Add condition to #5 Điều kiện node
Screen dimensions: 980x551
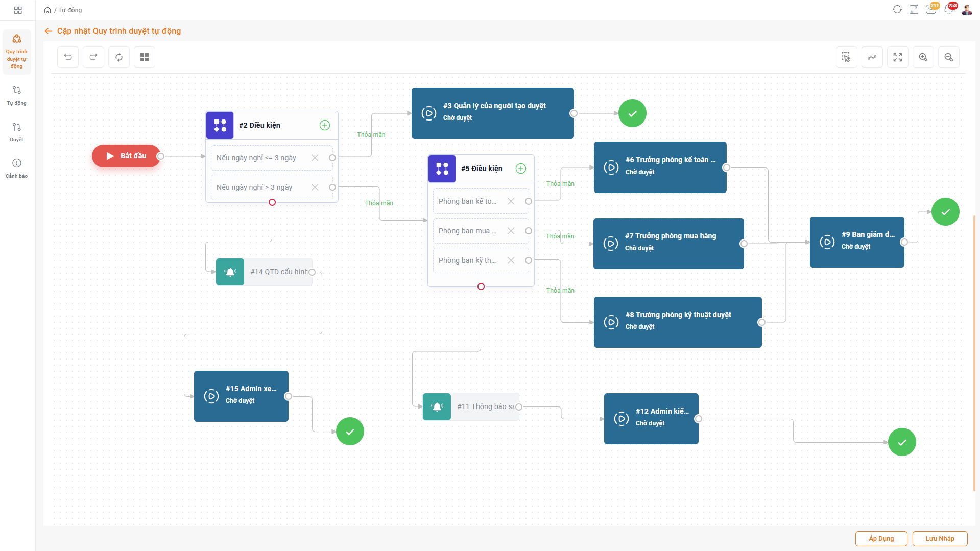[521, 169]
